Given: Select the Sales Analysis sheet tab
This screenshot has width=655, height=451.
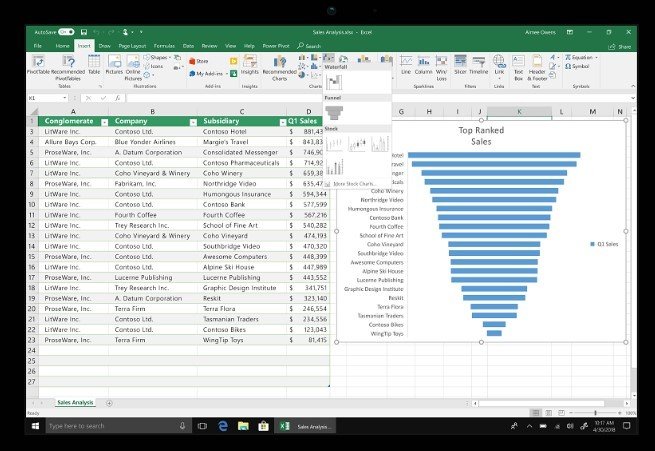Looking at the screenshot, I should click(x=75, y=403).
